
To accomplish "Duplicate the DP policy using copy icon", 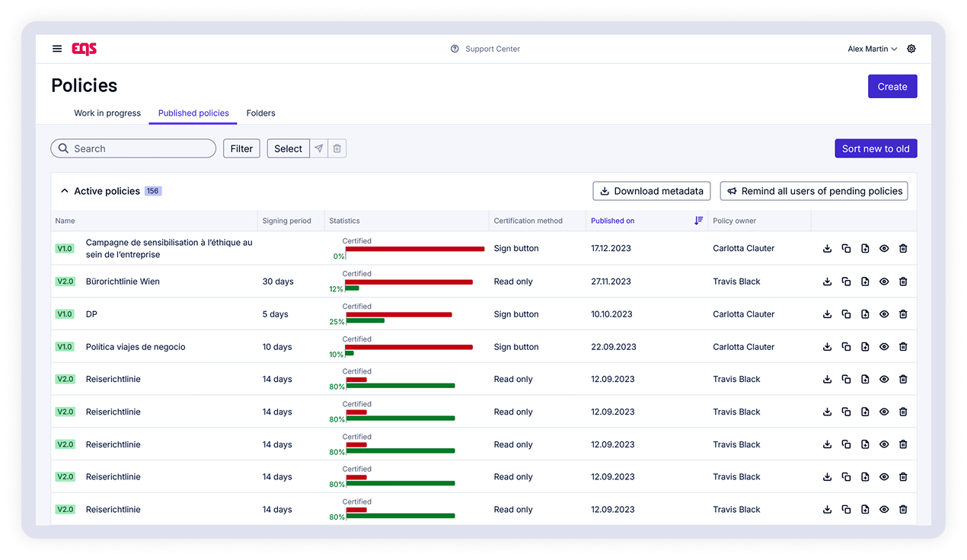I will 846,314.
